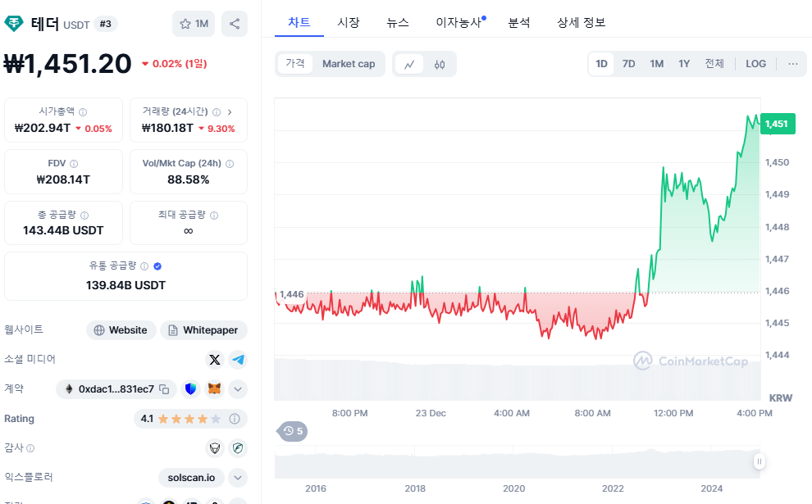Click the Ethereum contract icon
The width and height of the screenshot is (812, 504).
[x=69, y=389]
